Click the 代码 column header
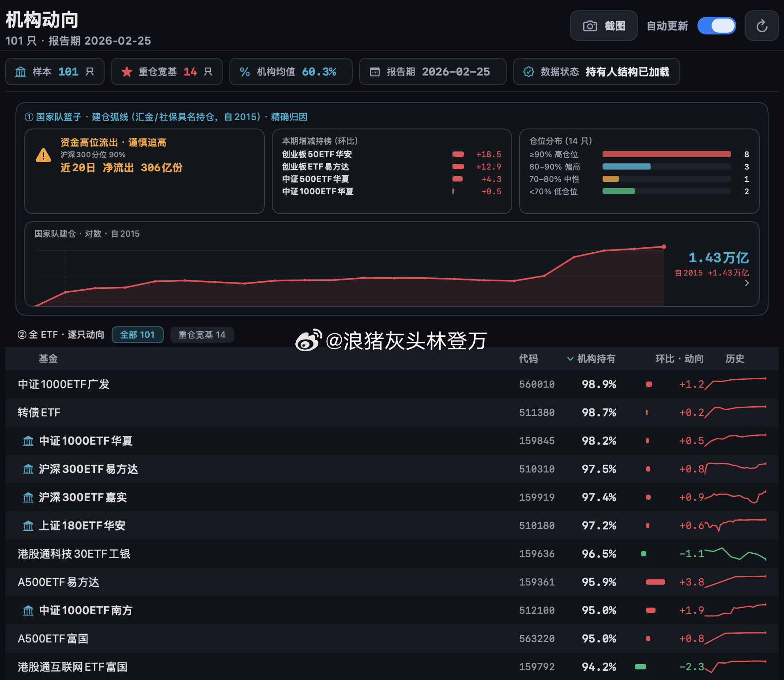Image resolution: width=784 pixels, height=680 pixels. click(528, 359)
